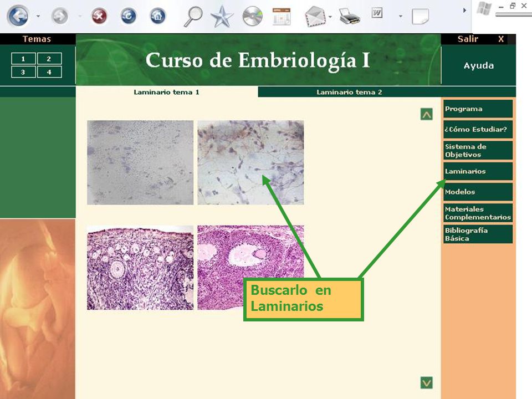
Task: Expand toolbar overflow chevron arrow
Action: pyautogui.click(x=464, y=11)
